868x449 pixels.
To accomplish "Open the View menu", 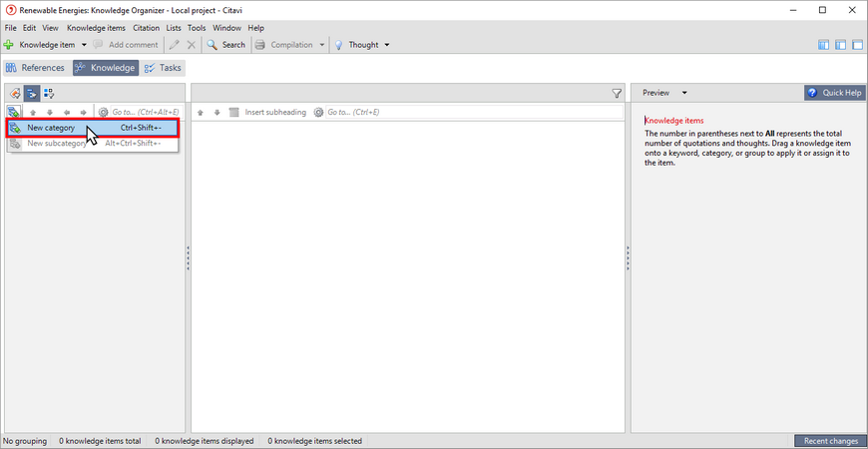I will [50, 28].
